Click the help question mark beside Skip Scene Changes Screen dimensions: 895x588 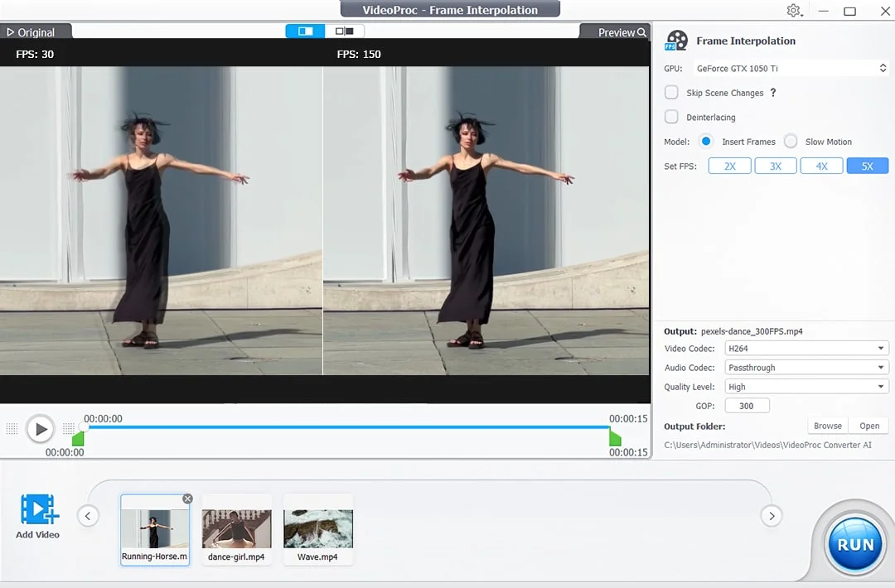tap(772, 93)
